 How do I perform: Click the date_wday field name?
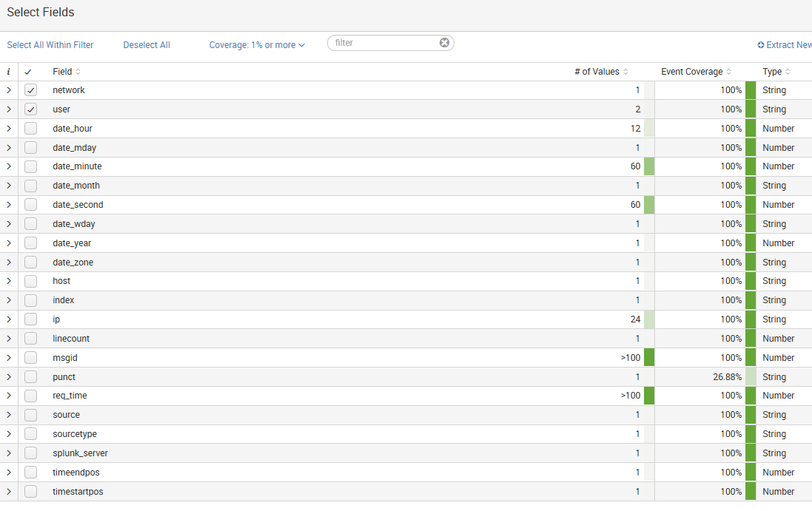(74, 224)
